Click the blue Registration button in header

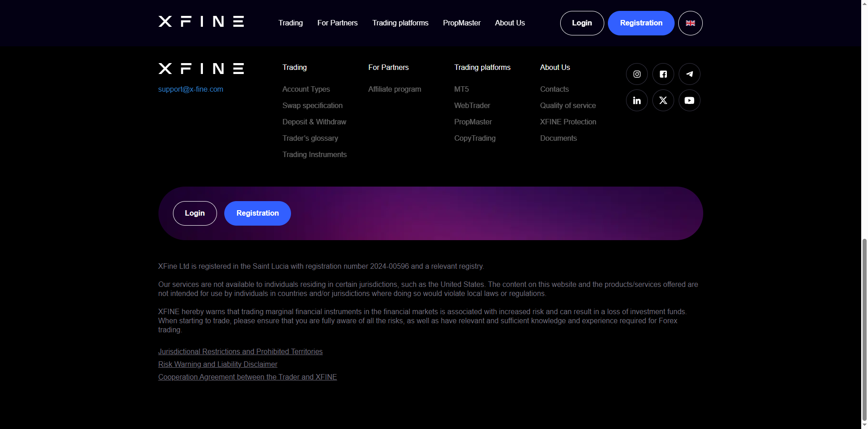pyautogui.click(x=641, y=23)
